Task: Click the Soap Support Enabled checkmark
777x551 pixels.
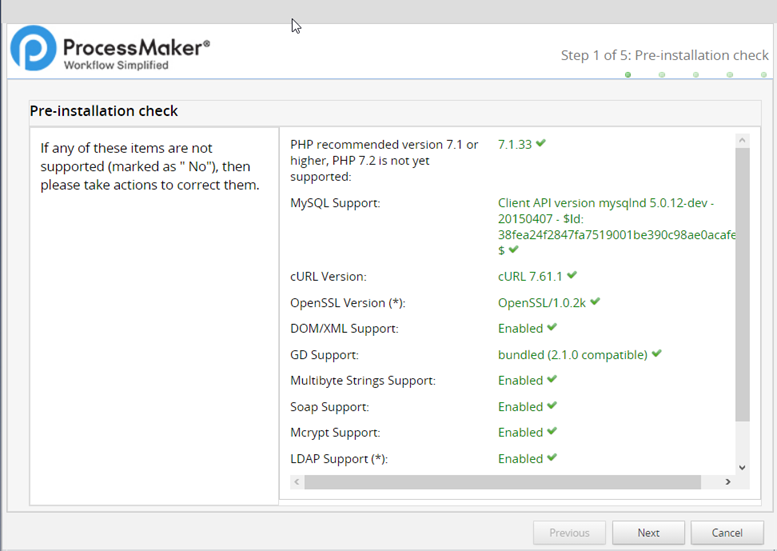Action: click(x=552, y=406)
